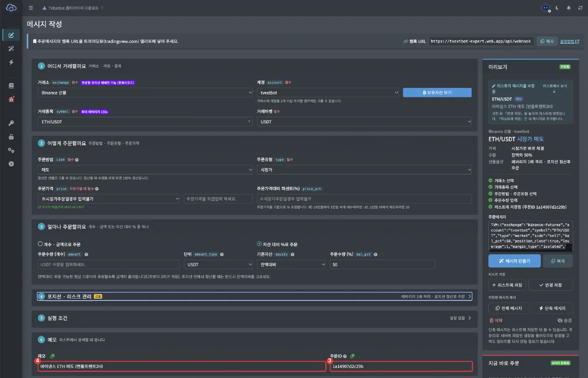Open the key icon in sidebar
This screenshot has height=378, width=588.
click(x=11, y=123)
